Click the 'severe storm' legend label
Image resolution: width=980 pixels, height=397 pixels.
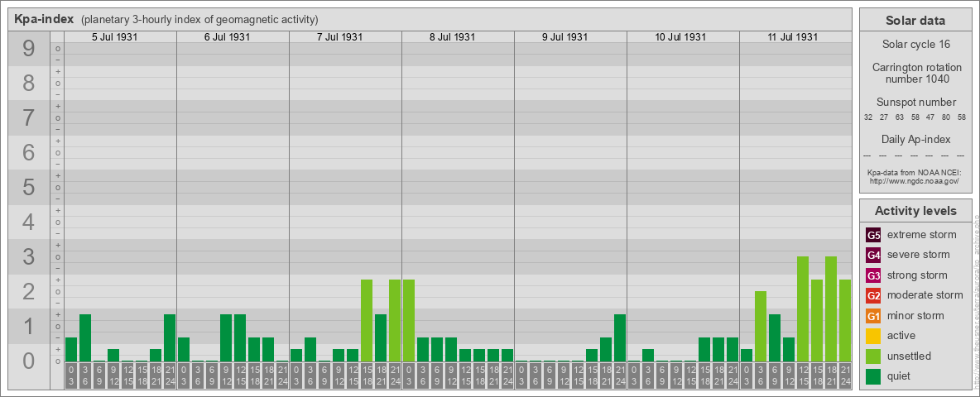tap(919, 255)
